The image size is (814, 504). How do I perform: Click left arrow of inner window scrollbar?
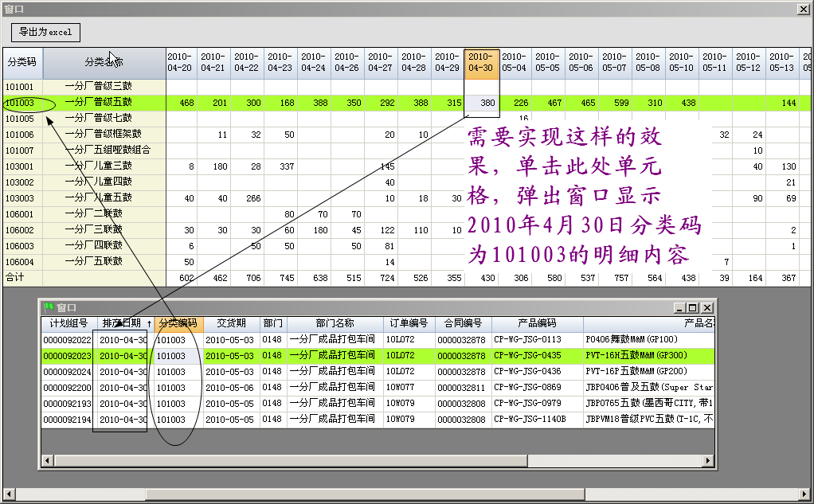[47, 460]
